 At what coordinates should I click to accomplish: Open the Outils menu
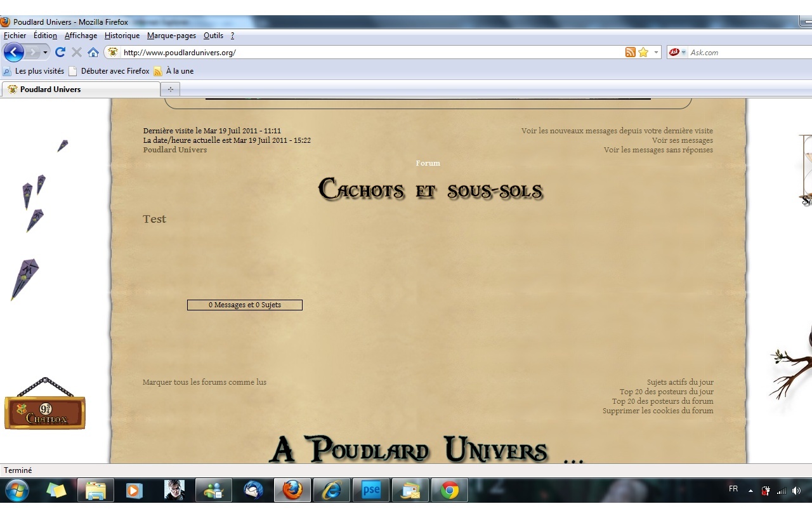[213, 36]
